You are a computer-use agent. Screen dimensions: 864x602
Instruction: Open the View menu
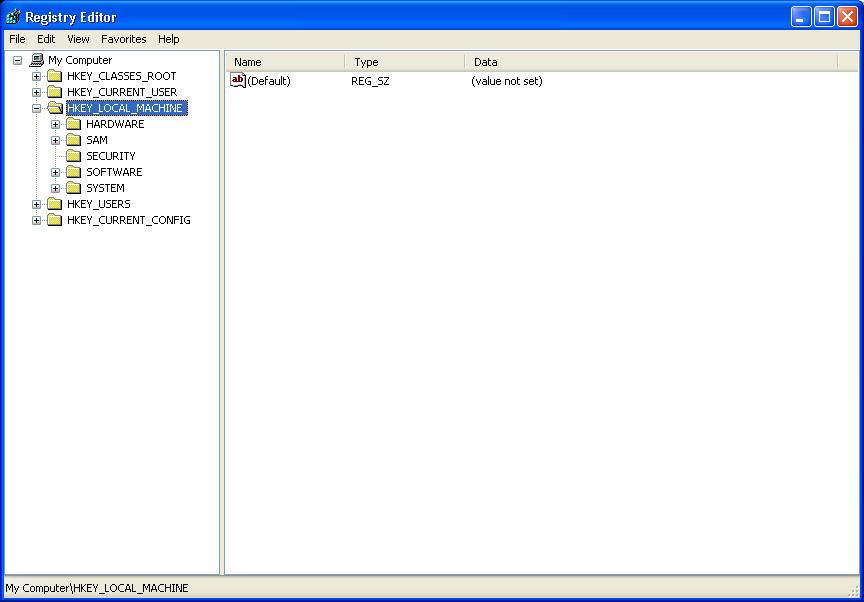(78, 39)
